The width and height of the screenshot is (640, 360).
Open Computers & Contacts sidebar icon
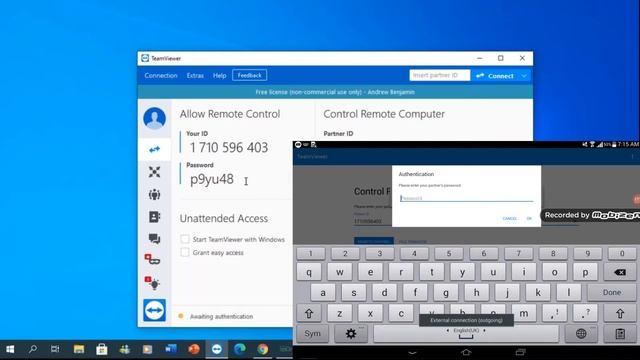tap(154, 217)
